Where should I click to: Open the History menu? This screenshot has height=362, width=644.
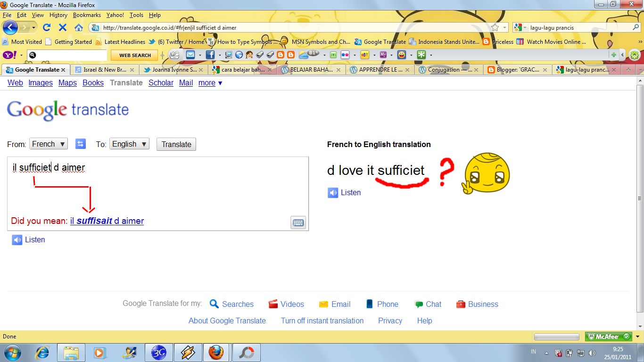click(58, 15)
